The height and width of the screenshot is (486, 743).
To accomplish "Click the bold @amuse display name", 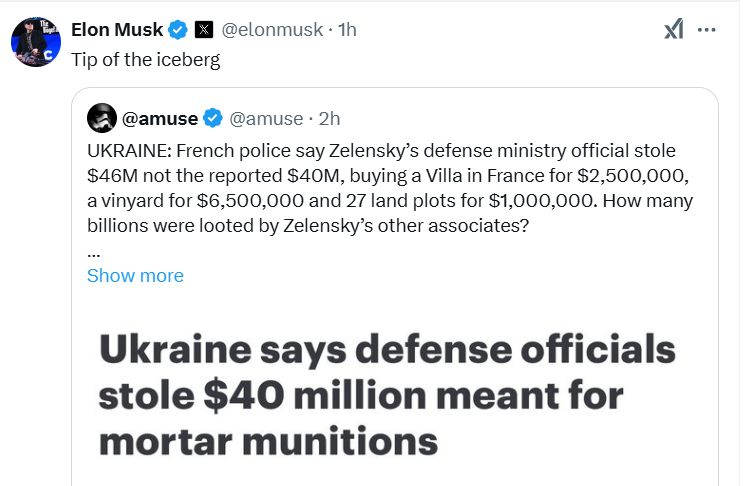I will (x=160, y=119).
